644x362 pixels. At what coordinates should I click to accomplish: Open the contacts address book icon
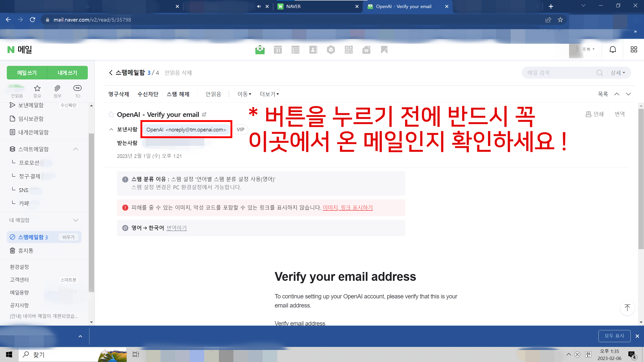pos(313,50)
